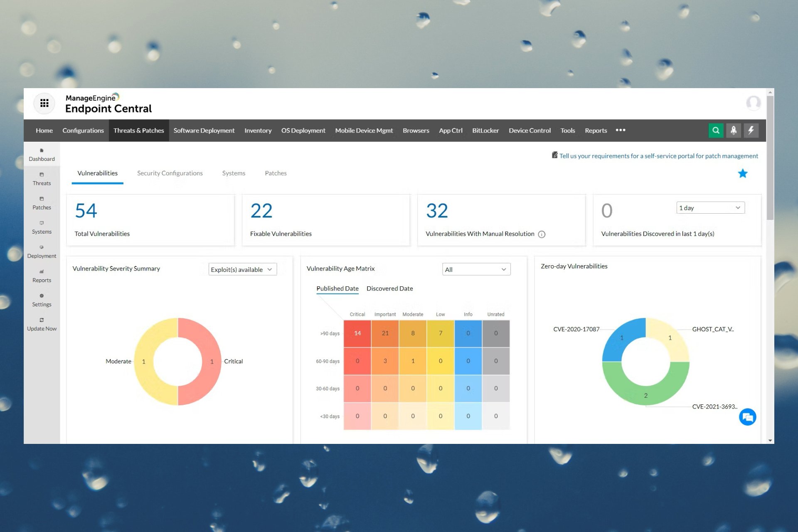Open the Browsers menu
Viewport: 798px width, 532px height.
(x=416, y=131)
